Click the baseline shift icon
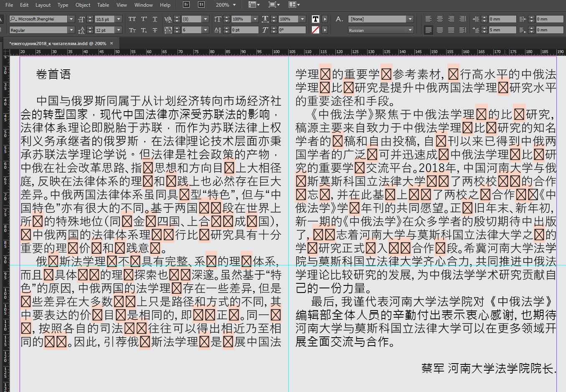The width and height of the screenshot is (566, 392). click(x=218, y=30)
